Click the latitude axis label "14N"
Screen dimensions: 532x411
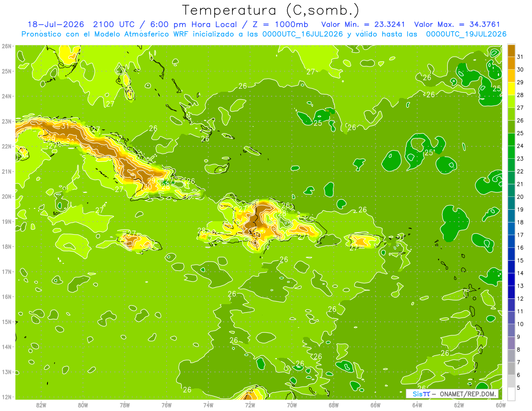6,347
